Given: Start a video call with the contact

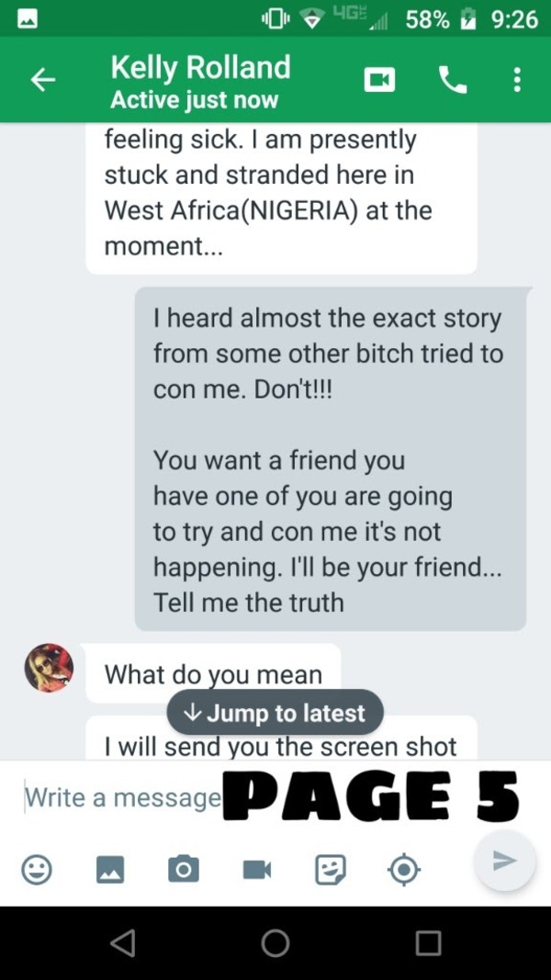Looking at the screenshot, I should pos(379,81).
